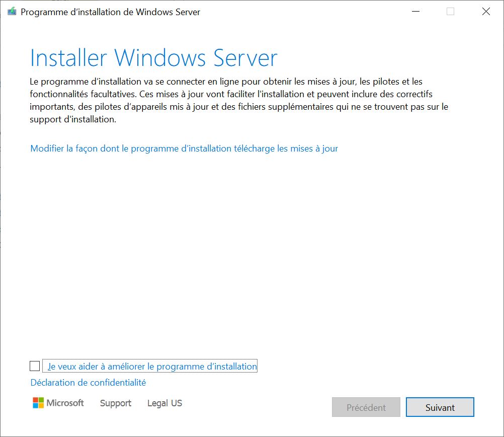Click the disabled maximize button in title bar
The image size is (504, 437).
point(450,12)
